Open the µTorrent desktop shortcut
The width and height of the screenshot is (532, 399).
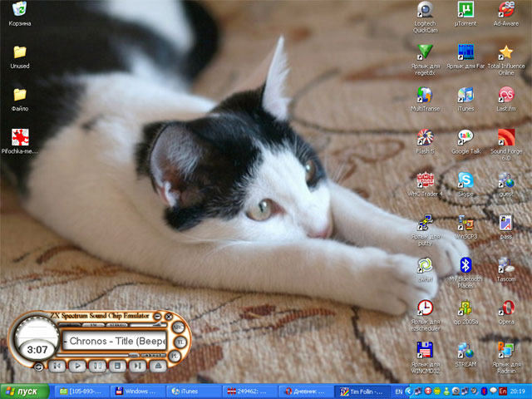tap(465, 11)
